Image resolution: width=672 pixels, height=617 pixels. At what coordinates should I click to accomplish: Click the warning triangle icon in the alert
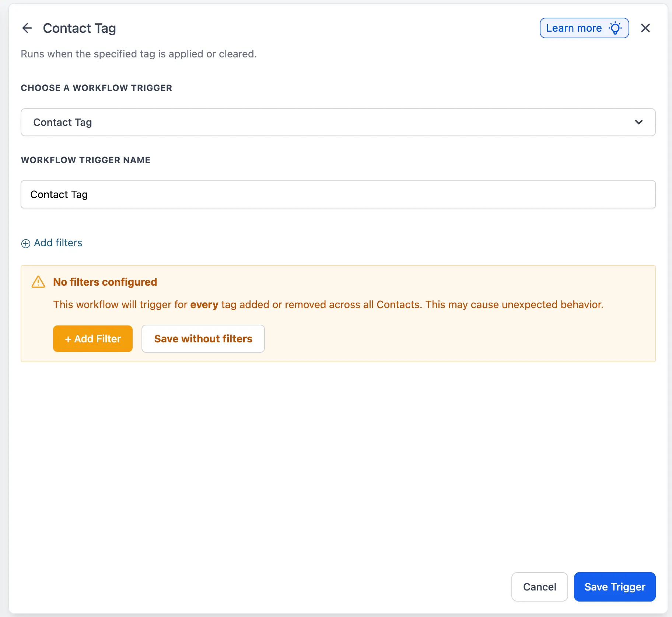coord(38,282)
